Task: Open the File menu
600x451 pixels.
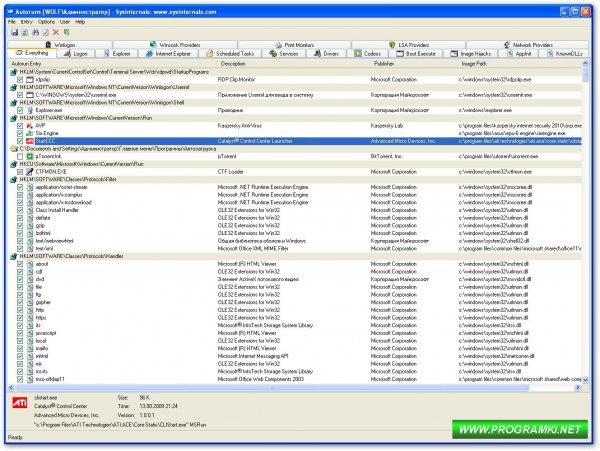Action: coord(12,22)
